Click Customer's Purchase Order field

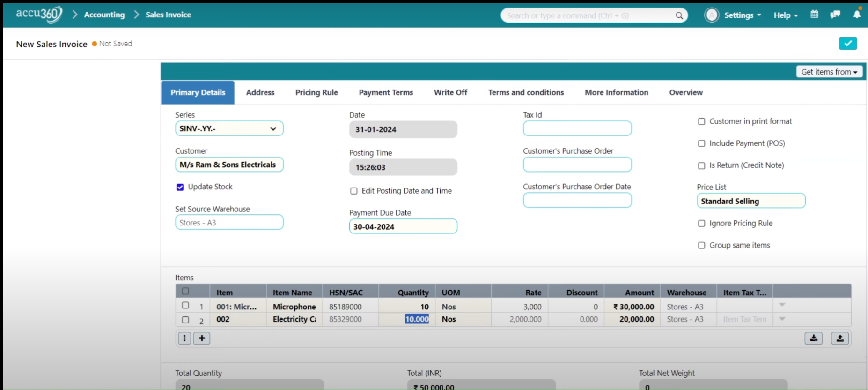[x=577, y=165]
